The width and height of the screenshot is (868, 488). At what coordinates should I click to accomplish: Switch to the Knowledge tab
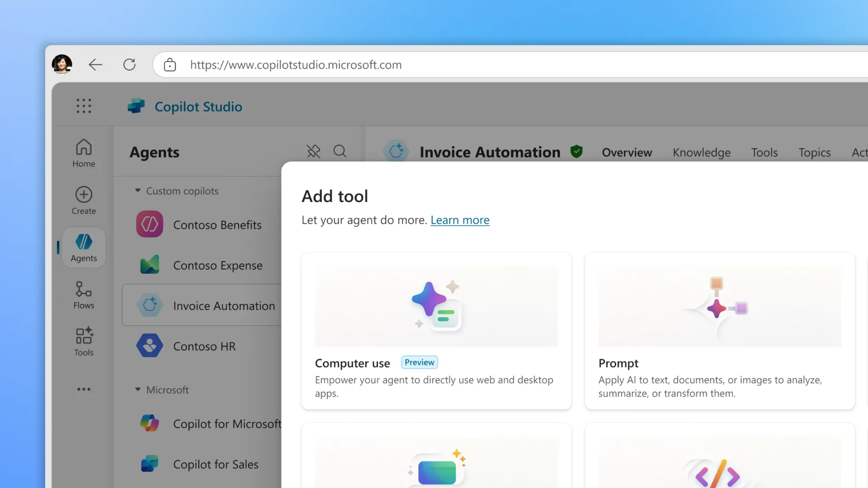click(x=702, y=153)
